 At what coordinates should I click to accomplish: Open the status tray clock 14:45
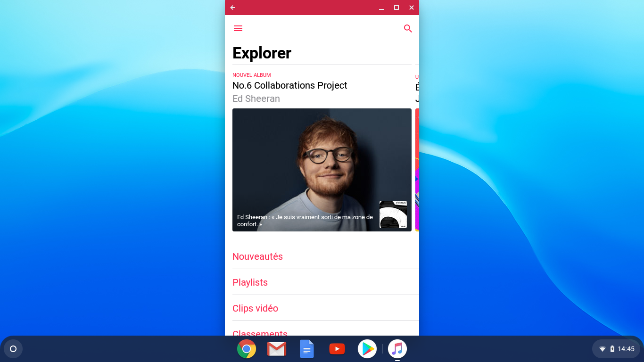[x=626, y=349]
